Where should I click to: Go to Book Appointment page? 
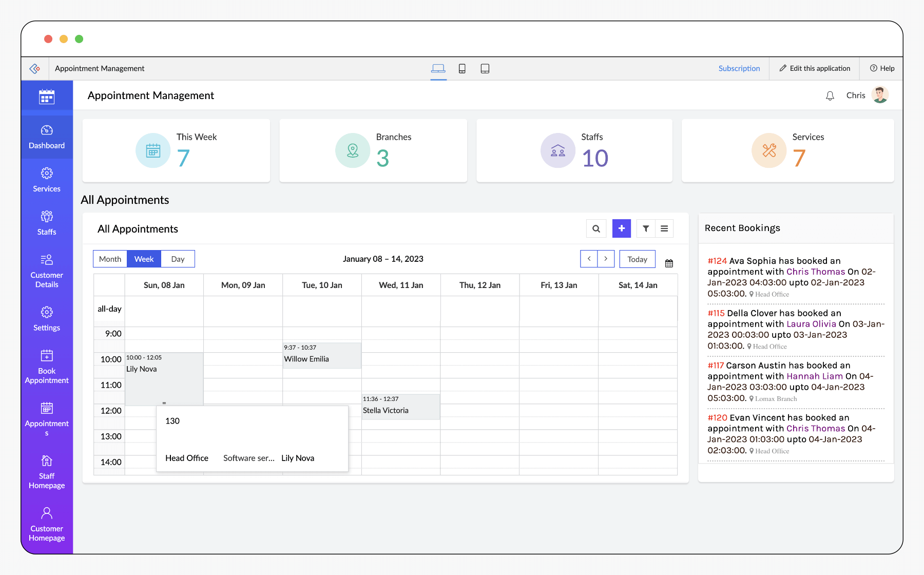point(47,367)
